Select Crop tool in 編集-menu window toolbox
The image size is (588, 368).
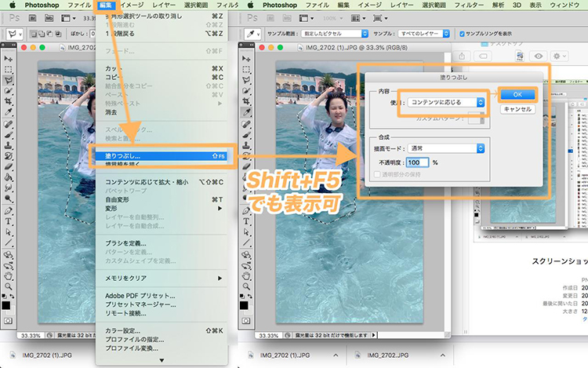(x=9, y=101)
